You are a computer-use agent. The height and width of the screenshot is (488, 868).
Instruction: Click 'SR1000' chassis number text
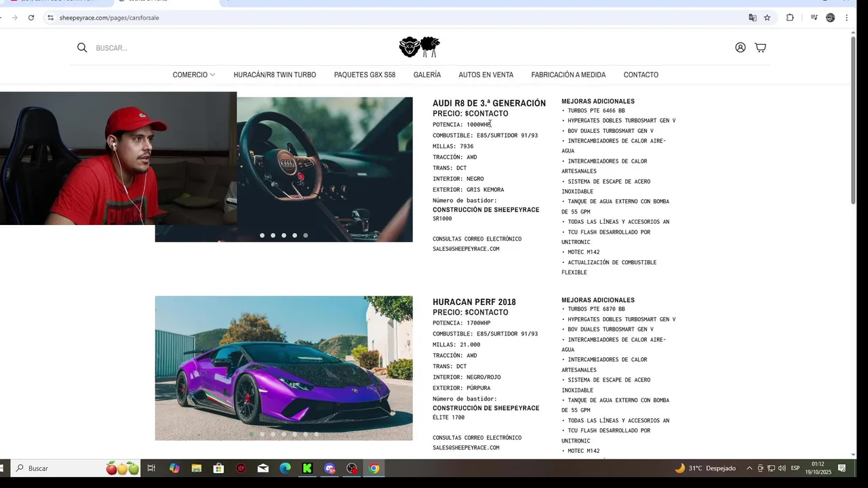coord(442,219)
